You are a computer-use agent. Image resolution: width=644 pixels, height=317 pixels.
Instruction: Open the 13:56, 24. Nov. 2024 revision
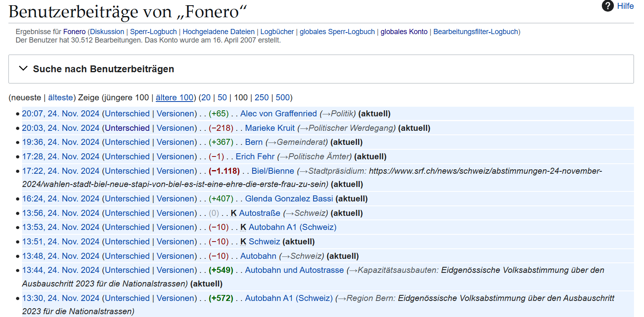61,213
